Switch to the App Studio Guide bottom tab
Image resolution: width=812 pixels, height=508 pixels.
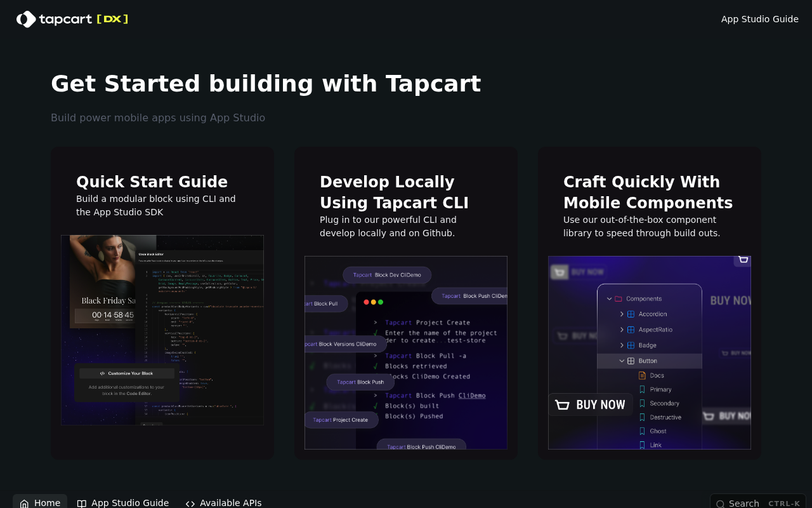(123, 502)
